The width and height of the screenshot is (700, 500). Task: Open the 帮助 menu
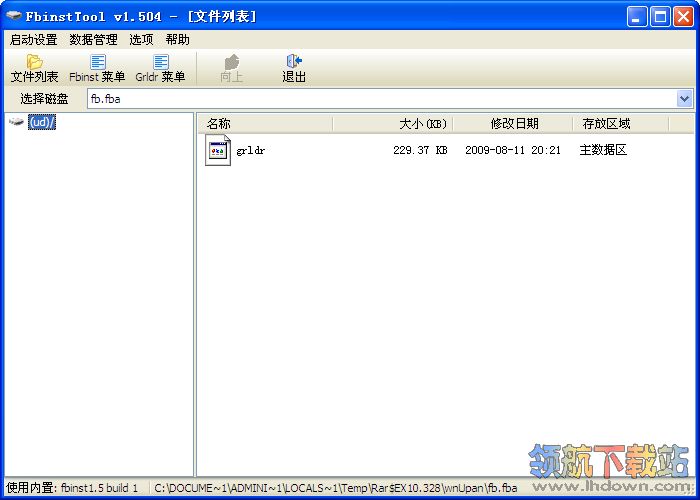pyautogui.click(x=177, y=40)
